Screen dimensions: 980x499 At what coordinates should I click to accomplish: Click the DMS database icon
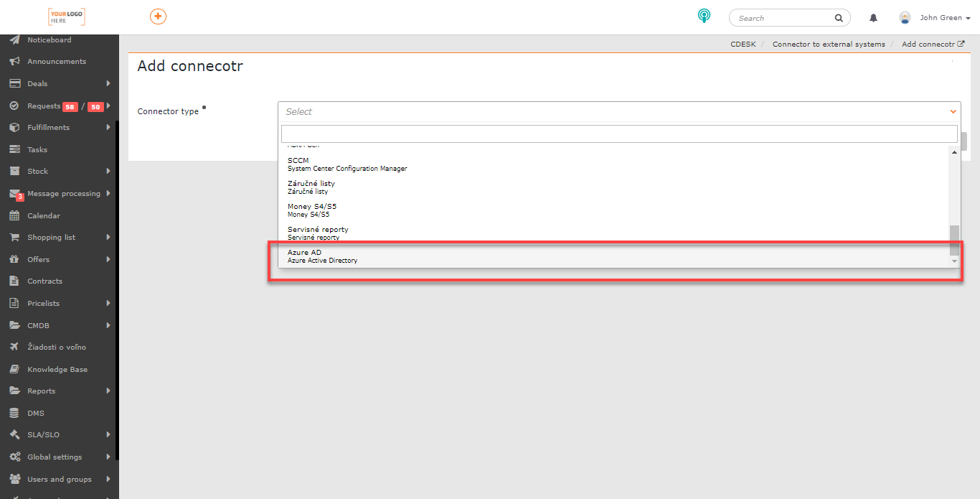[x=14, y=413]
